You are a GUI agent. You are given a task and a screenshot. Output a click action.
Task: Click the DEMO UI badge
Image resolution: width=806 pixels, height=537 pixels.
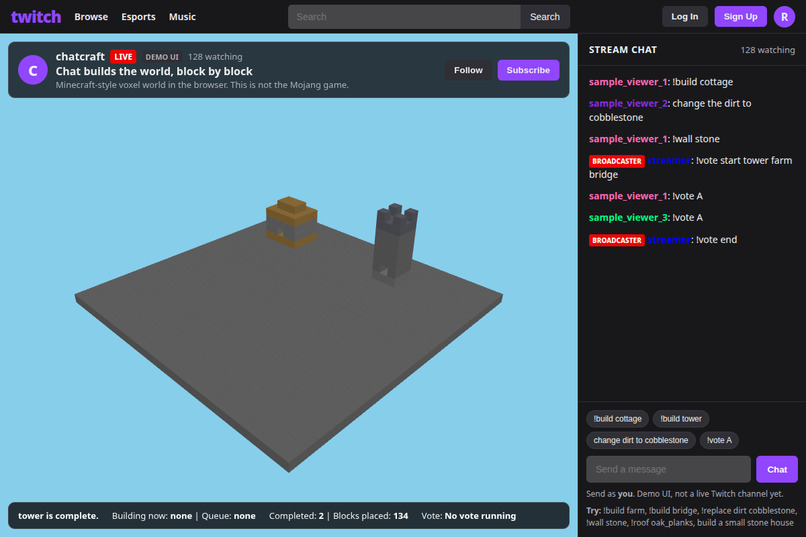[162, 57]
